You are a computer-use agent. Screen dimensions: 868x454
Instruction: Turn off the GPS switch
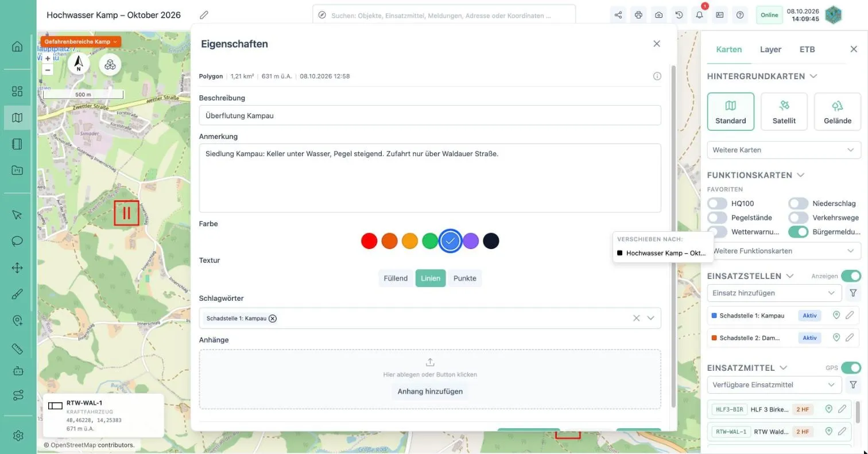click(851, 367)
